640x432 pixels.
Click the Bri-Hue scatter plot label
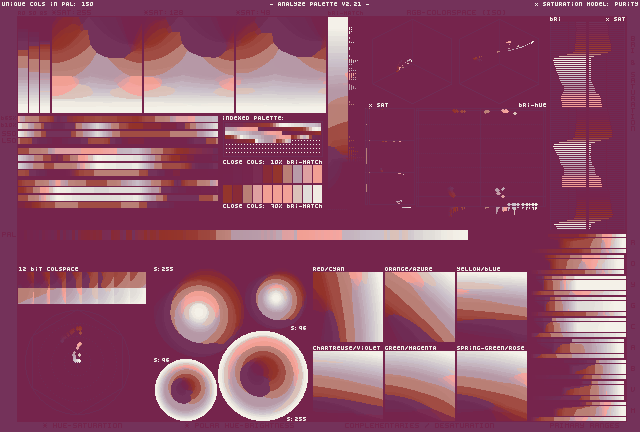[x=532, y=104]
